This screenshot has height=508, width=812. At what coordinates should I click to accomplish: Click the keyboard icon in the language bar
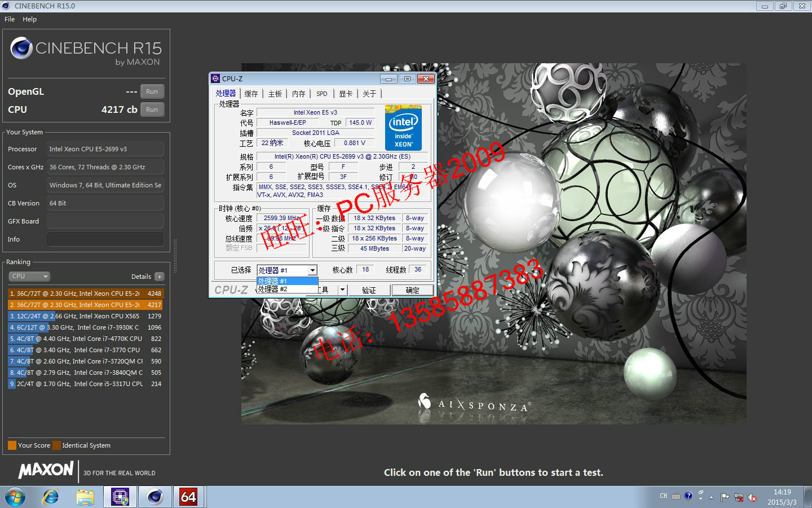(x=676, y=497)
